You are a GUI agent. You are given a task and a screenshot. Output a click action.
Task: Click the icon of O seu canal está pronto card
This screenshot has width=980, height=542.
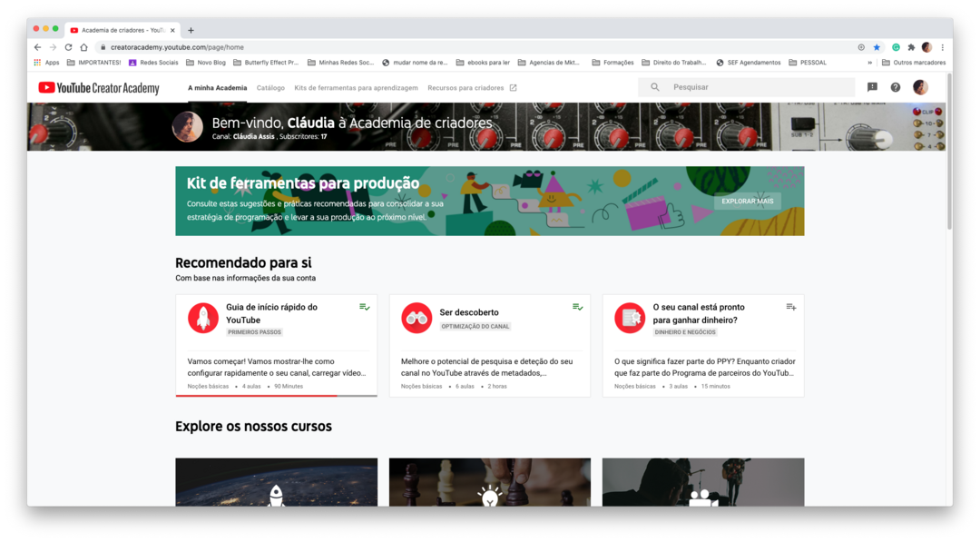click(630, 318)
